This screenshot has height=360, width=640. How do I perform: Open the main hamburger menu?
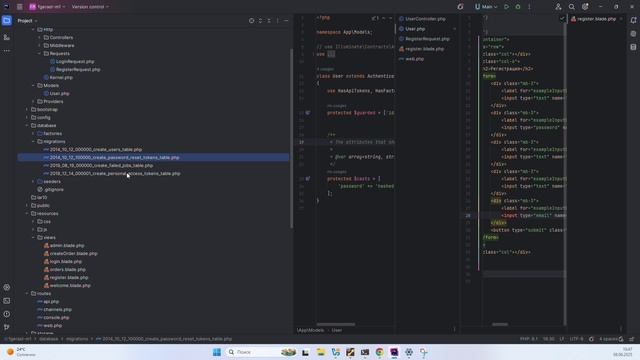coord(20,7)
